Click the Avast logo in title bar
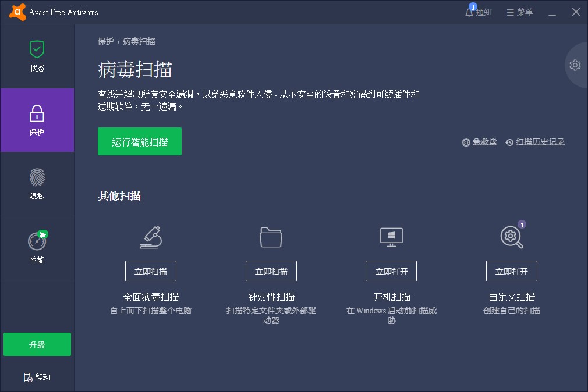Image resolution: width=588 pixels, height=392 pixels. 16,12
